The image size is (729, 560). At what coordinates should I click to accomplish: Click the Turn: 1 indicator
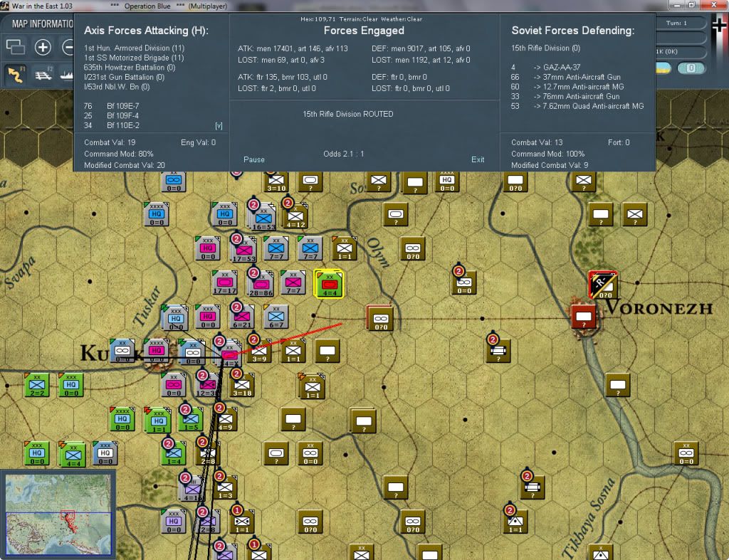coord(677,23)
